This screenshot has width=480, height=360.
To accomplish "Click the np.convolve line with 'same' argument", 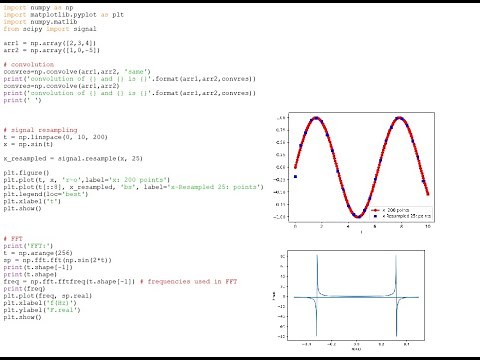I will (x=77, y=72).
